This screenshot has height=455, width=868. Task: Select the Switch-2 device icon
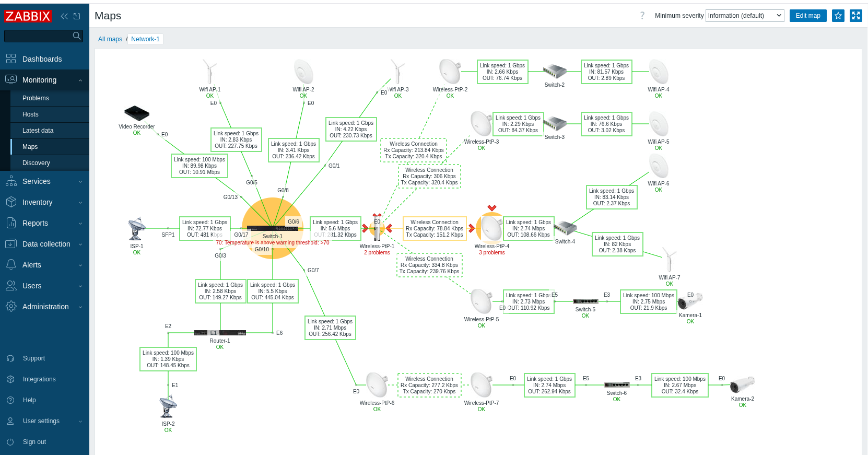tap(554, 72)
